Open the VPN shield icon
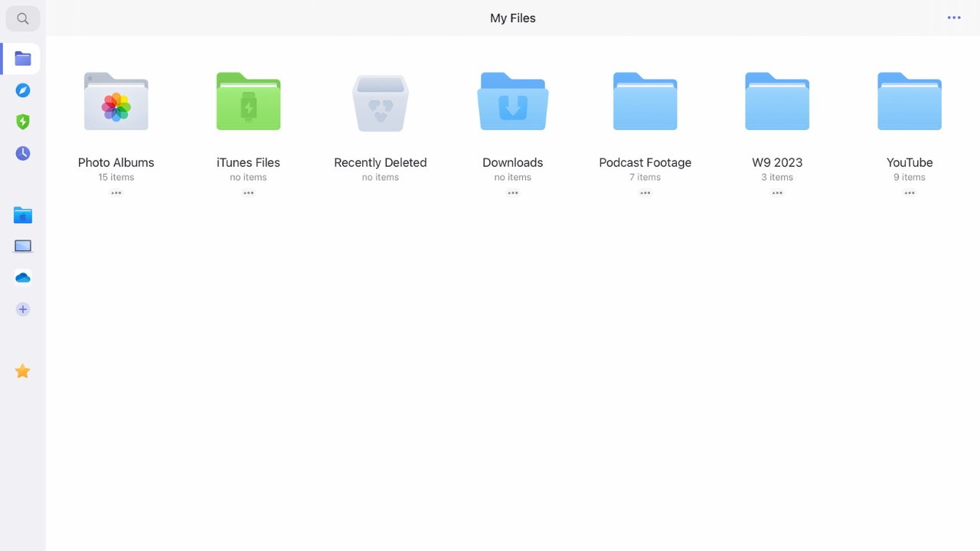This screenshot has height=551, width=980. coord(23,122)
